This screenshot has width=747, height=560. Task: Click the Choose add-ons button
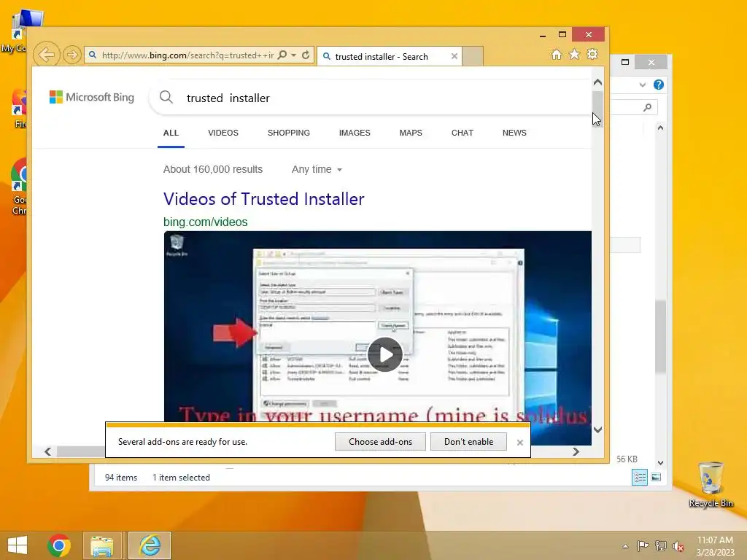coord(380,442)
